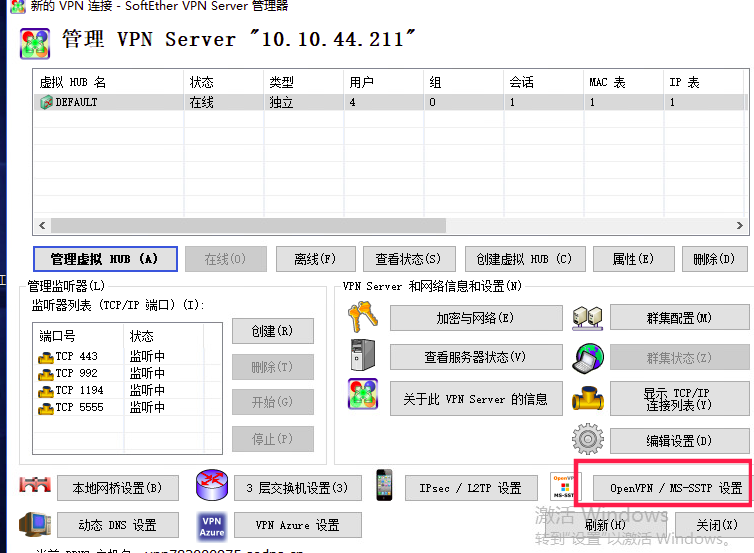
Task: Click the globe laptop icon beside 群集状态
Action: pos(588,358)
